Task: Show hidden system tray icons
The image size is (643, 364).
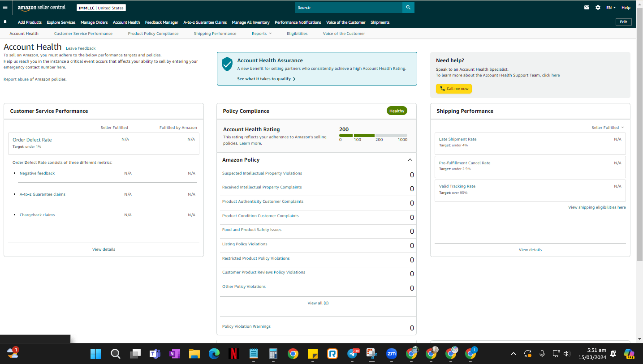Action: point(513,354)
